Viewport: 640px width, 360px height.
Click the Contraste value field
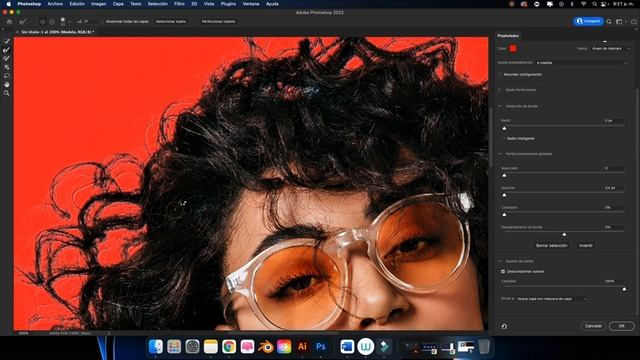(x=613, y=207)
